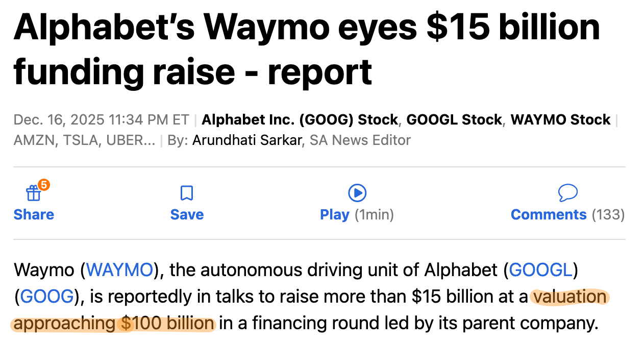Click GOOGL ticker link in article body
Viewport: 644px width, 345px height.
click(540, 270)
